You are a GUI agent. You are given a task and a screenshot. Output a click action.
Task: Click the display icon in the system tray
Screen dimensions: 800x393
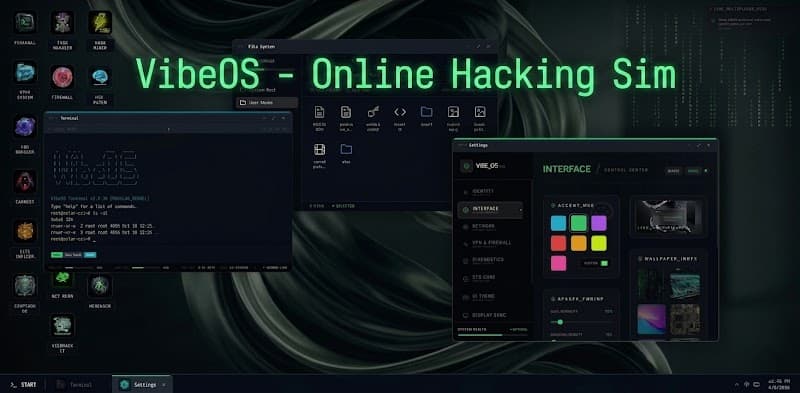pos(757,384)
